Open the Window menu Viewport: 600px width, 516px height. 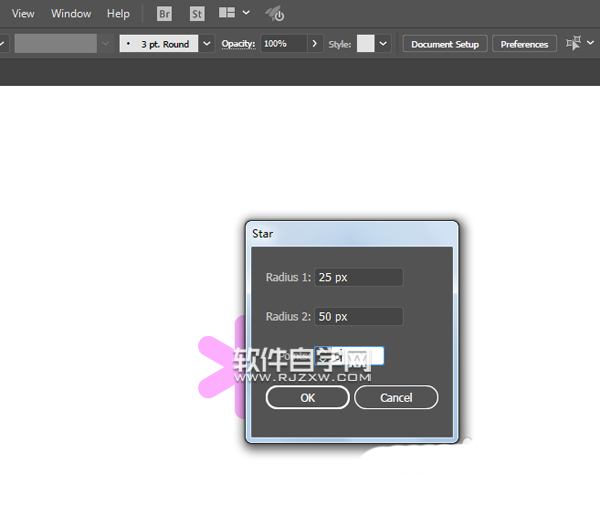click(71, 14)
